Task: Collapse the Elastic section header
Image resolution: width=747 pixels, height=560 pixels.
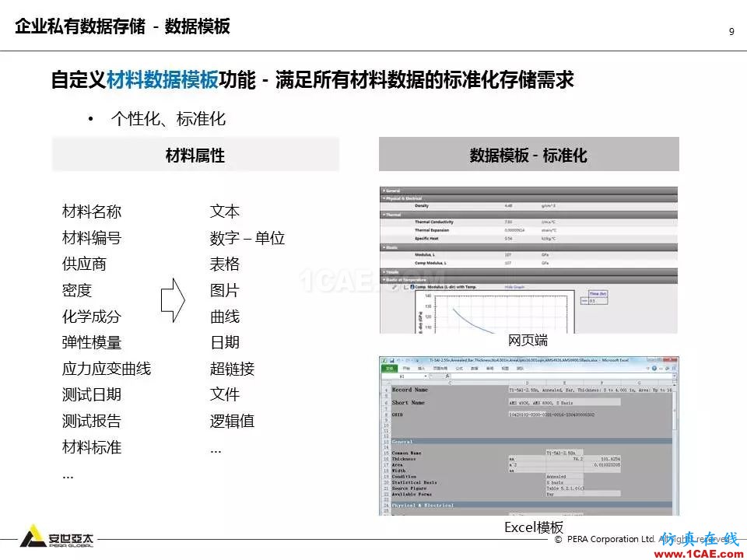Action: pos(528,247)
